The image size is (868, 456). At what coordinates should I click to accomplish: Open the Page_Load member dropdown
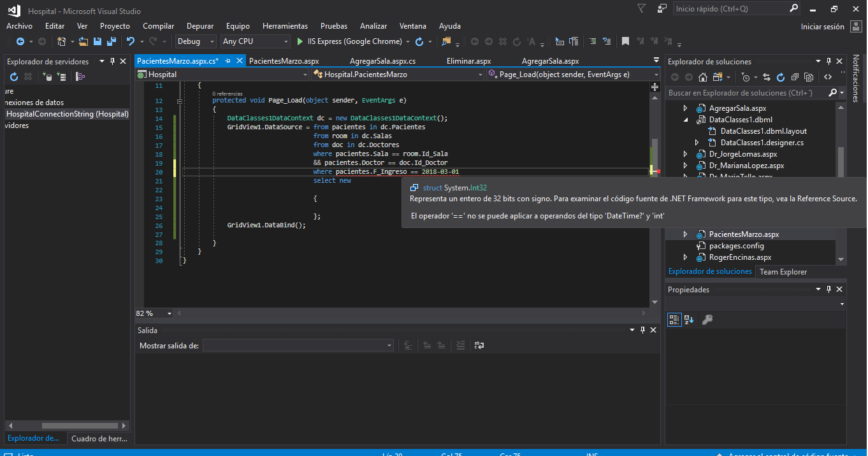tap(573, 75)
